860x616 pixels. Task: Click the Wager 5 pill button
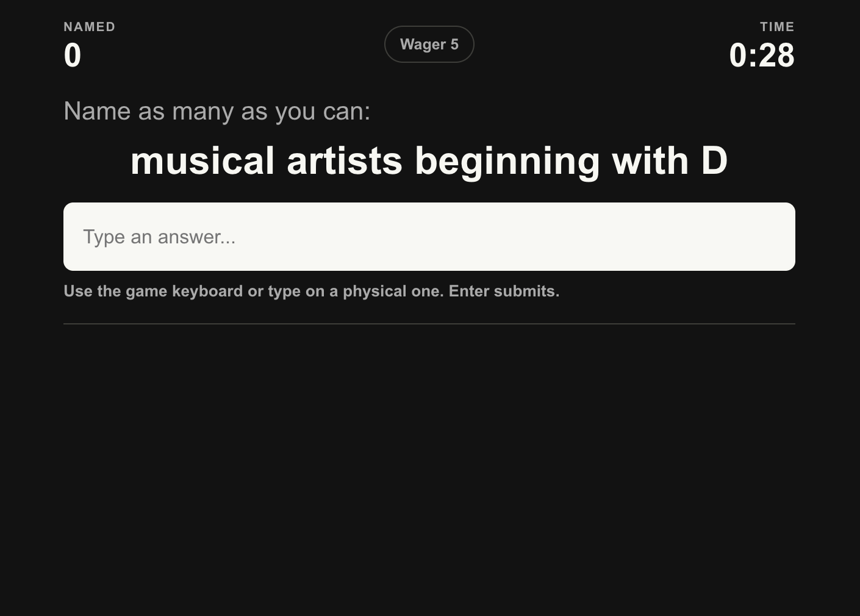(x=429, y=44)
